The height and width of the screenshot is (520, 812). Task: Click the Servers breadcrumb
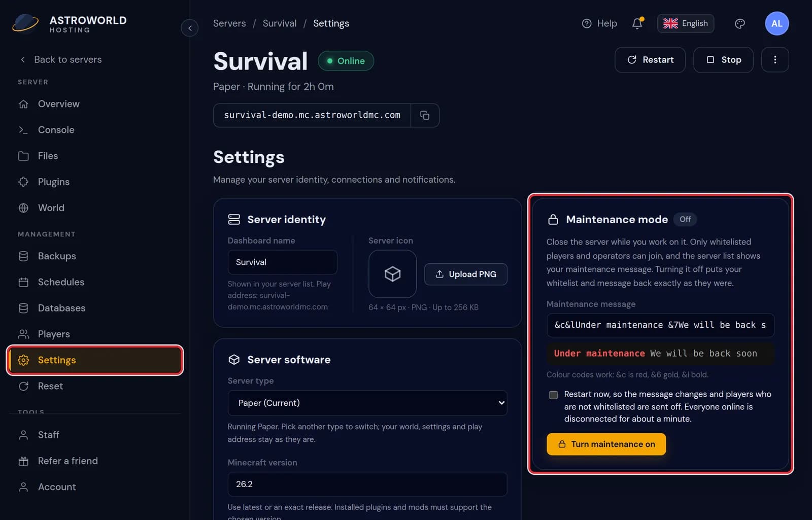point(229,23)
